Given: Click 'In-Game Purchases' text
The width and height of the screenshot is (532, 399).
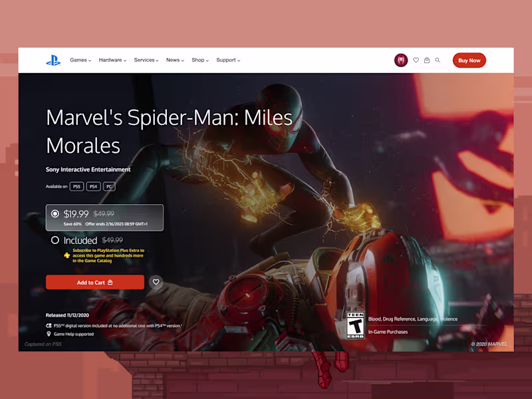Looking at the screenshot, I should [x=388, y=332].
